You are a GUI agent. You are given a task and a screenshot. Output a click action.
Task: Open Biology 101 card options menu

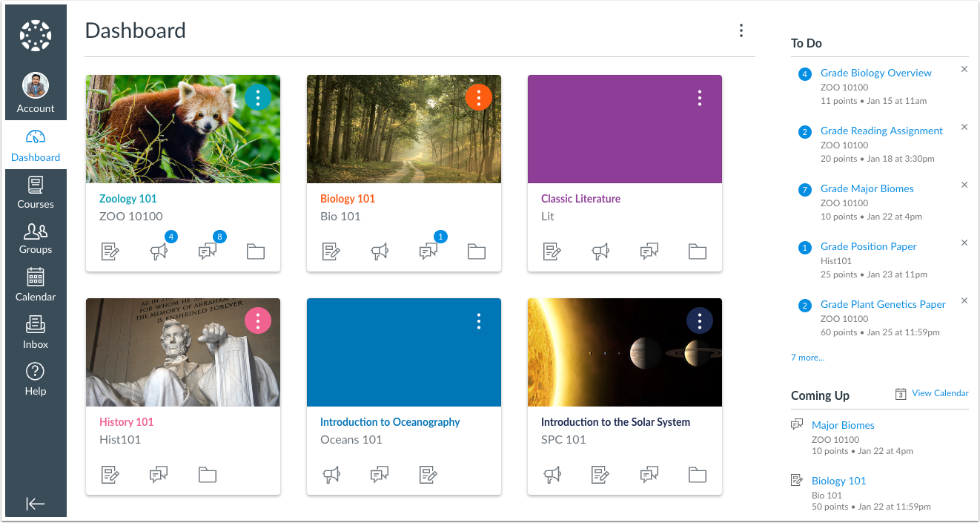(478, 97)
